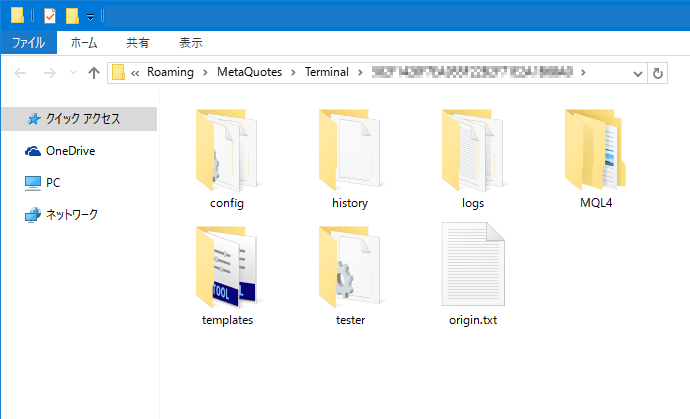Click the config folder name label
Viewport: 690px width, 419px height.
point(227,203)
